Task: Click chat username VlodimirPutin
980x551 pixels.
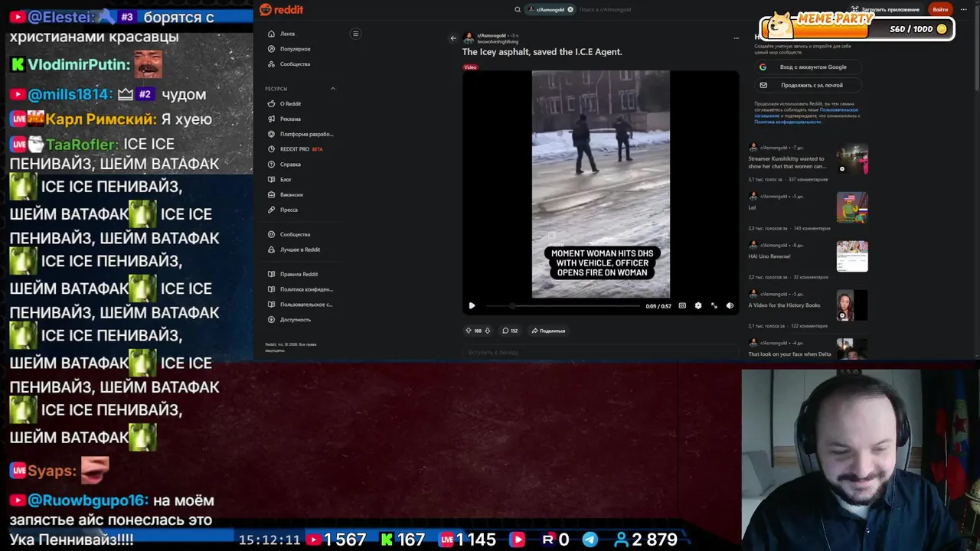Action: click(x=79, y=64)
